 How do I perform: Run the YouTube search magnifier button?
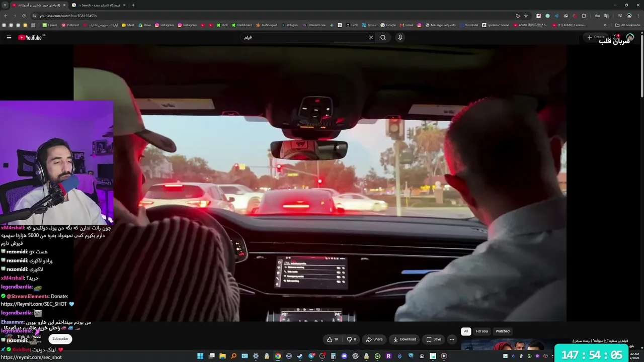(x=383, y=38)
